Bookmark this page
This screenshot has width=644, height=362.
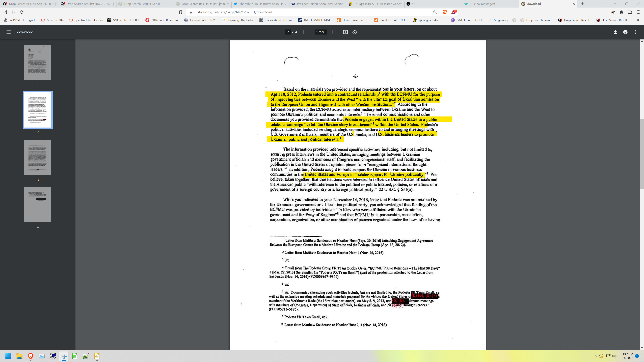(180, 12)
